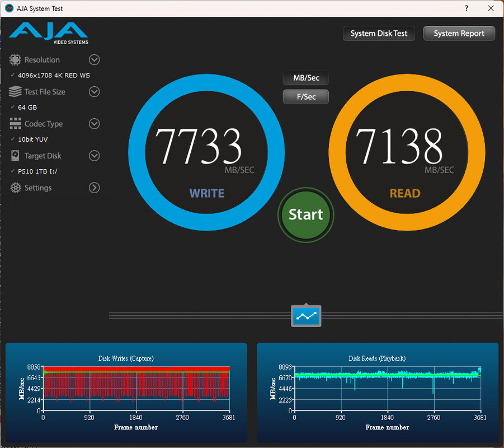Image resolution: width=504 pixels, height=448 pixels.
Task: Click the Resolution label
Action: [42, 60]
